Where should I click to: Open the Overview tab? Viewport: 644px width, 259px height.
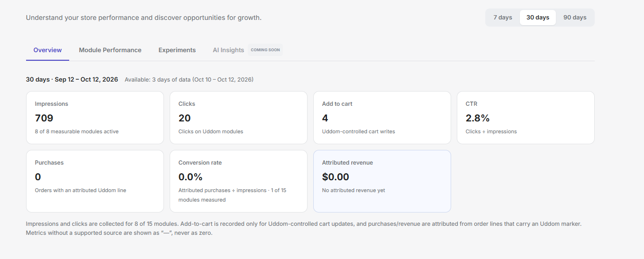pos(47,50)
